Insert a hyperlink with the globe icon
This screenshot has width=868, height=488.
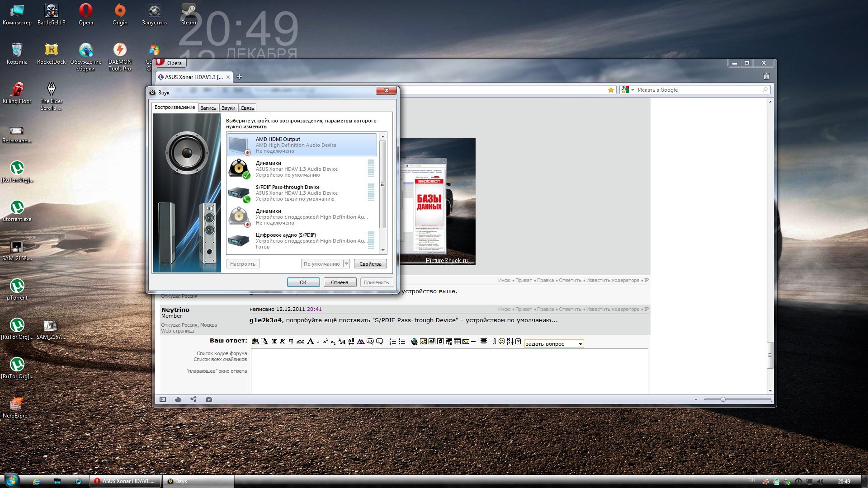[x=415, y=342]
